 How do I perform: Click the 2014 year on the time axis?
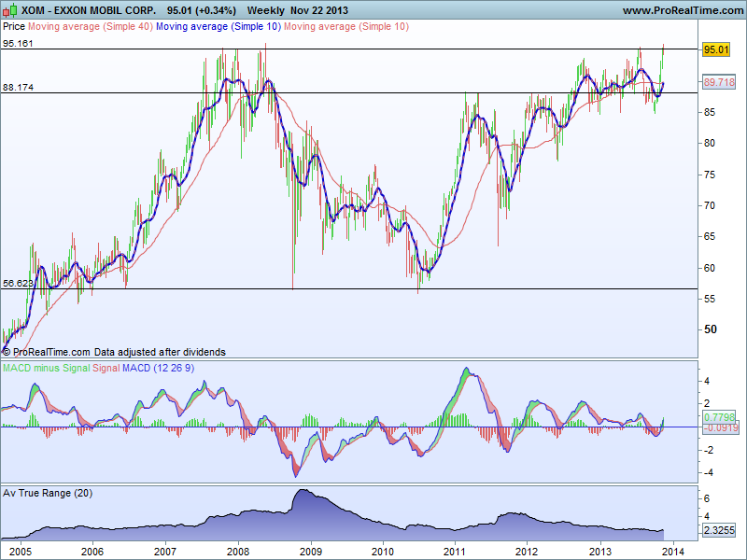pos(672,552)
